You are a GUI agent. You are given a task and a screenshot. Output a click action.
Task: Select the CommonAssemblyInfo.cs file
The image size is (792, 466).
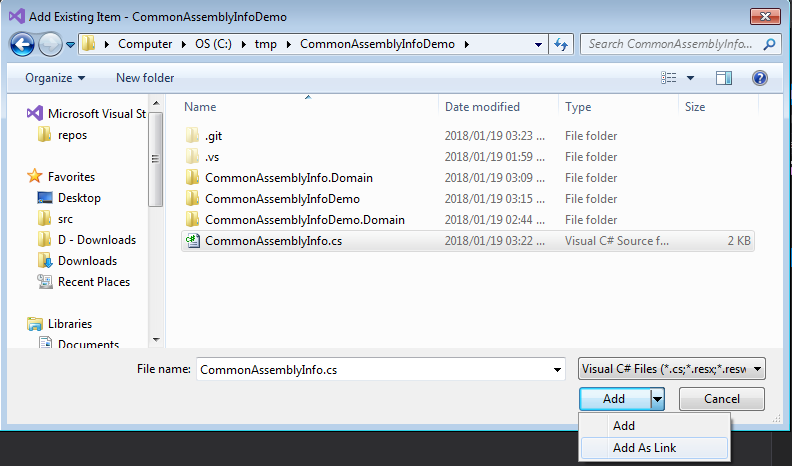click(x=467, y=241)
